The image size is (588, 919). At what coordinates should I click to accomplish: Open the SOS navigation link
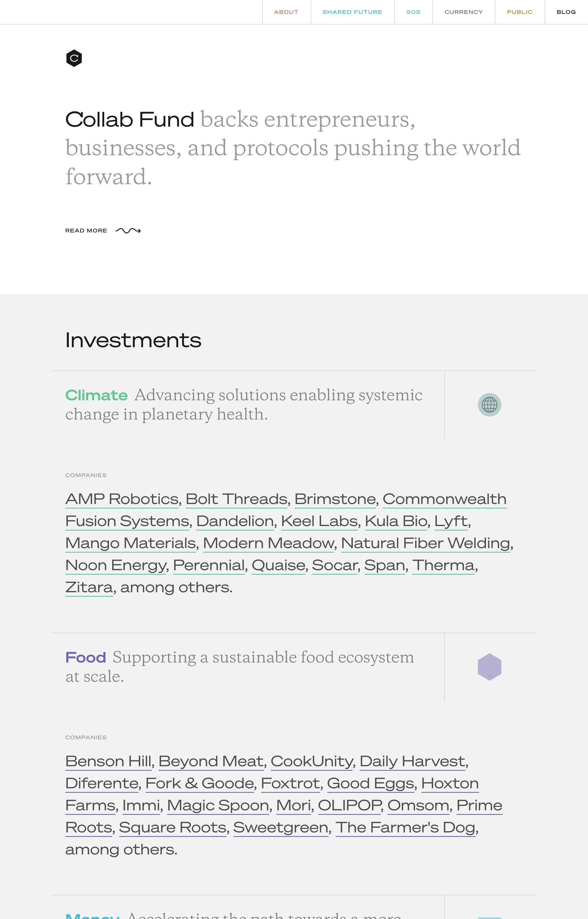413,12
